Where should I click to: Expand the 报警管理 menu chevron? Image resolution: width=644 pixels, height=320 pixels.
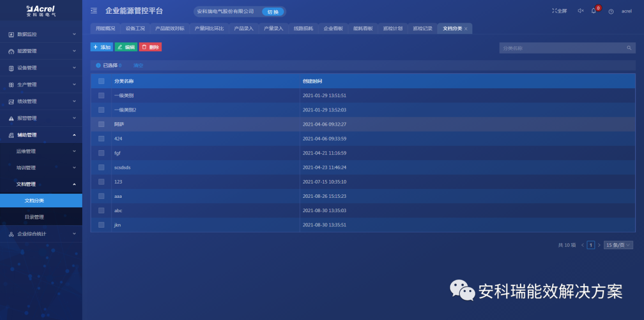[75, 118]
